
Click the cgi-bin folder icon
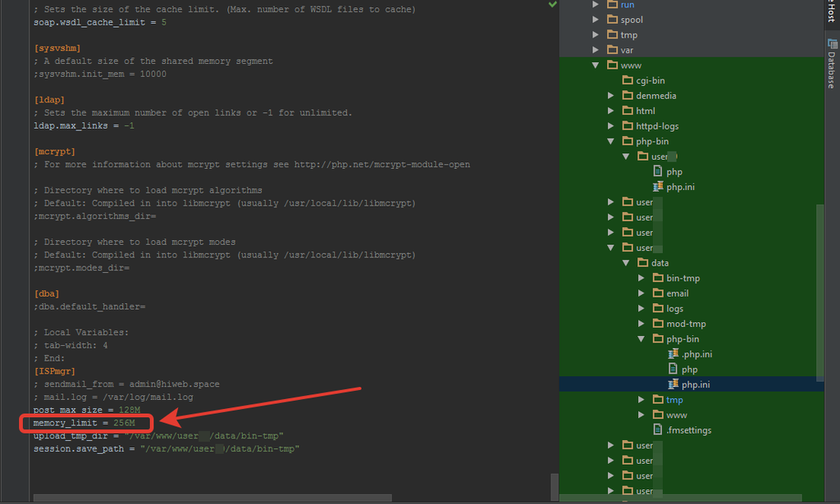tap(628, 80)
